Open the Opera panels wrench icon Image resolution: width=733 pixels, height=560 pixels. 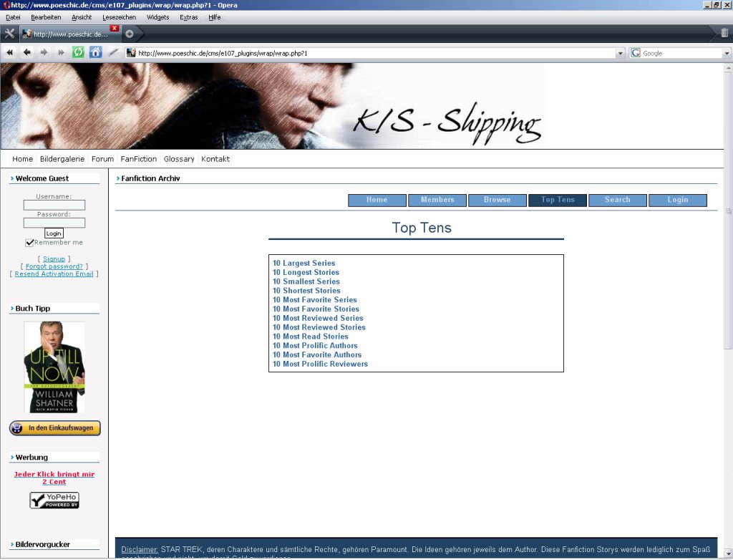[x=9, y=34]
